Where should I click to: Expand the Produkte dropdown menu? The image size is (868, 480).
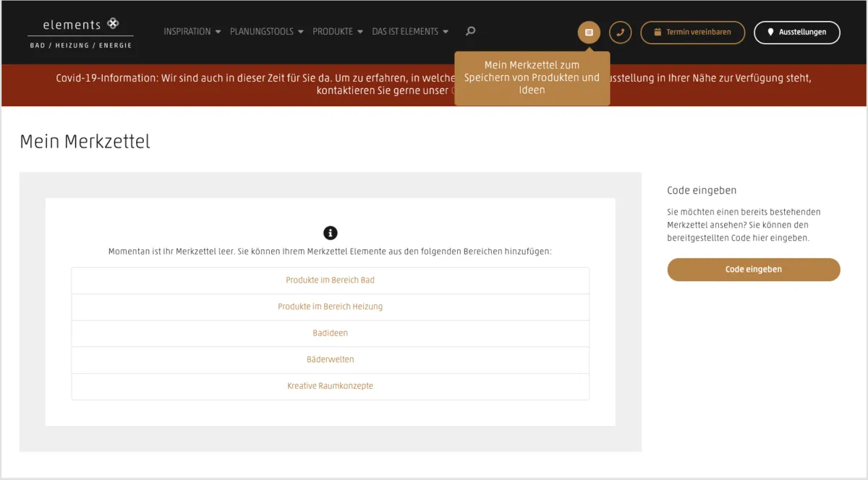click(x=337, y=32)
